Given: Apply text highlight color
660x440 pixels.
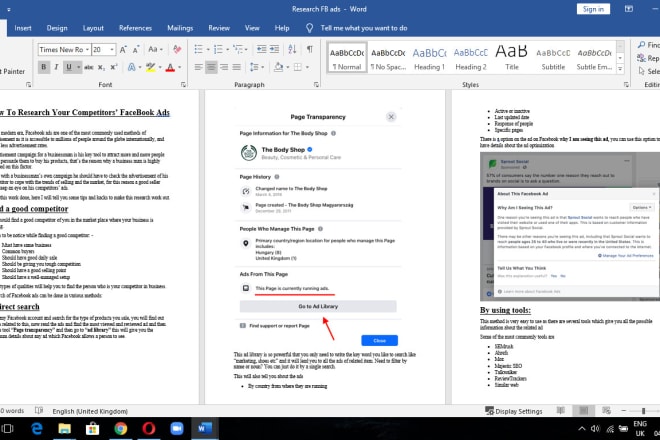Looking at the screenshot, I should click(x=150, y=67).
